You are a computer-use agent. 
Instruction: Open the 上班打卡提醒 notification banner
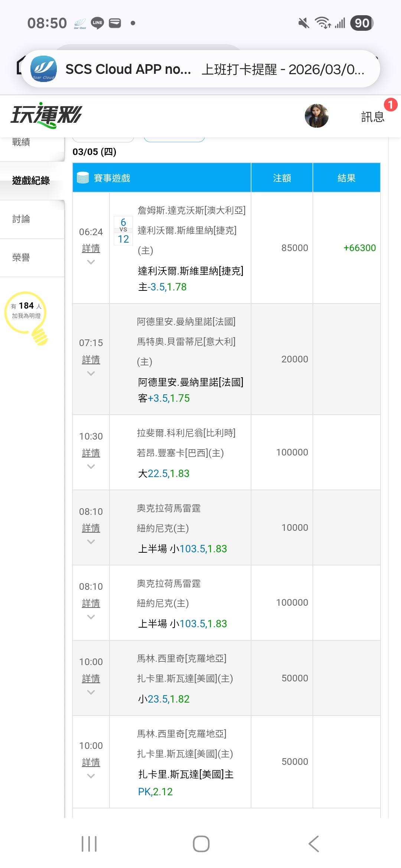[282, 69]
